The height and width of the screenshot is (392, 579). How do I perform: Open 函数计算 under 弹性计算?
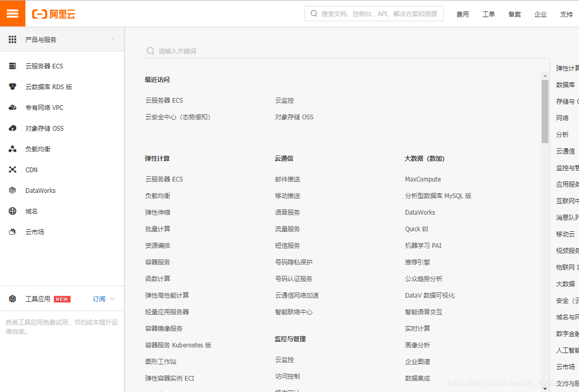pyautogui.click(x=158, y=278)
